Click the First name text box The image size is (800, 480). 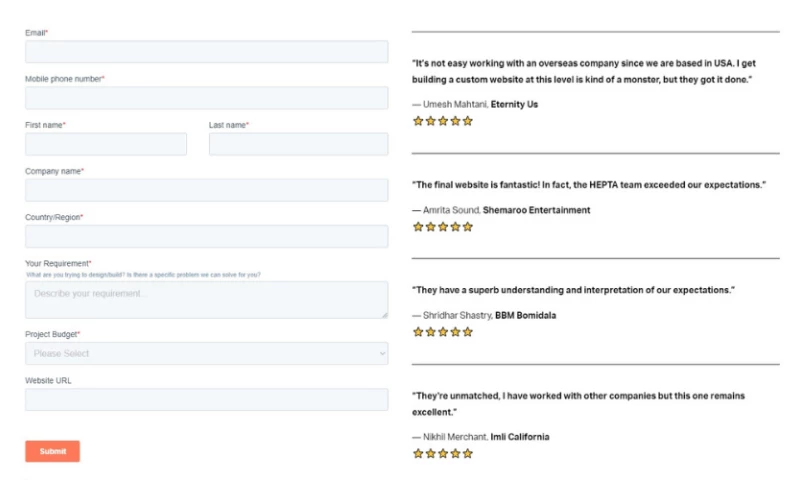106,144
